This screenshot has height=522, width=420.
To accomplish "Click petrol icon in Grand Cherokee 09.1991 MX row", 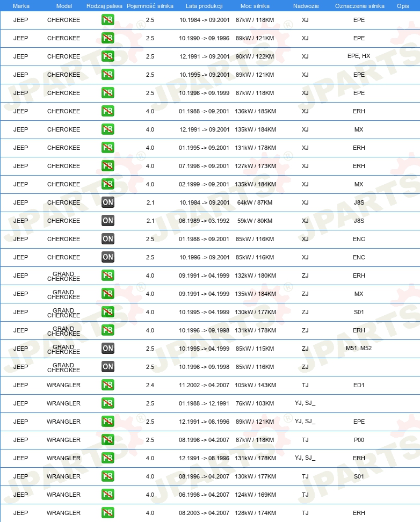I will click(107, 294).
